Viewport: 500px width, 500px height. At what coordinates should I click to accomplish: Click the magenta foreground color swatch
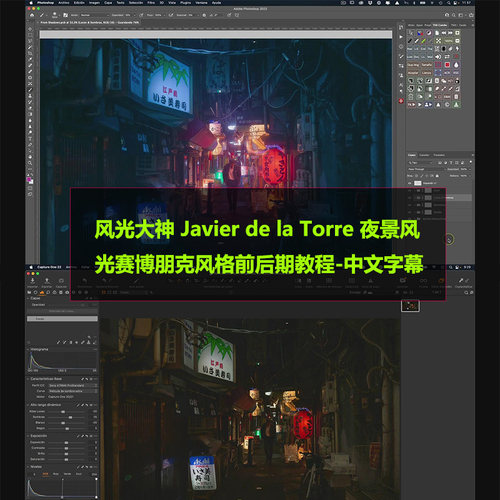pyautogui.click(x=29, y=180)
